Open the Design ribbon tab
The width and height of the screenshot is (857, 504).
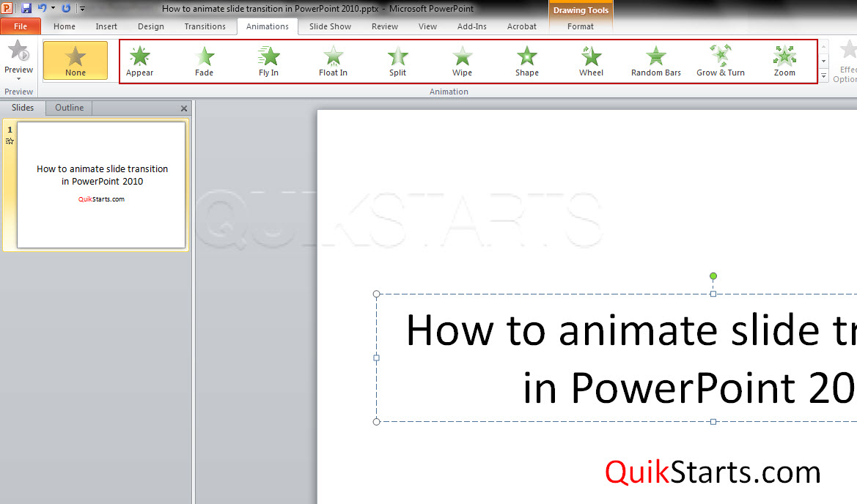151,26
